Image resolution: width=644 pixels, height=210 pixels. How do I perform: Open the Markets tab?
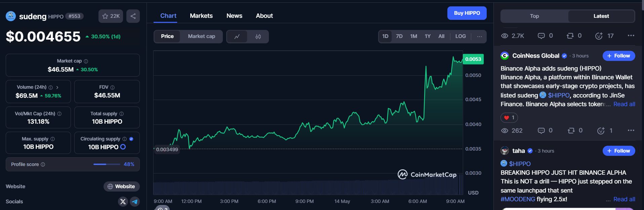click(x=201, y=16)
